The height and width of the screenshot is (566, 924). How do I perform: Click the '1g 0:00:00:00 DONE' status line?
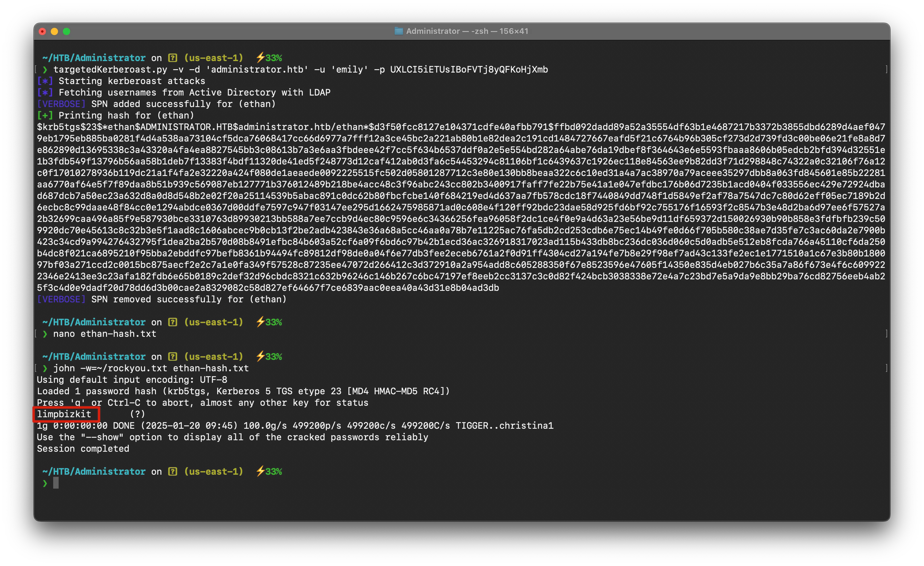tap(295, 426)
